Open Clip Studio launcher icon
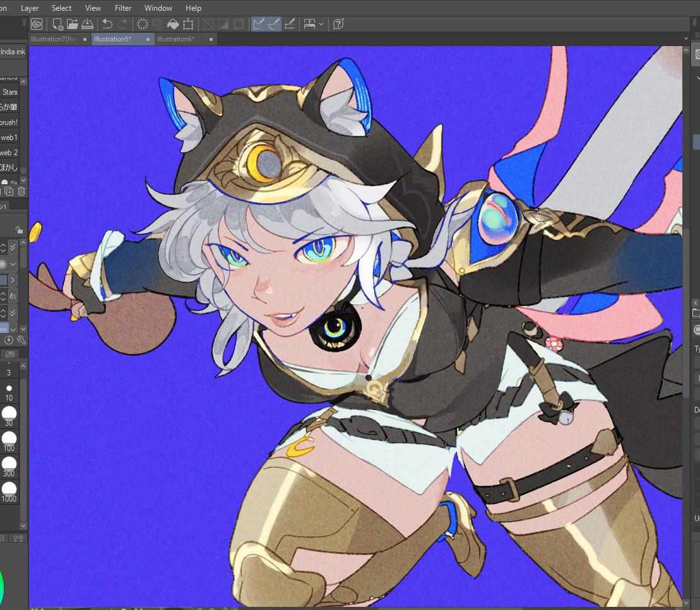 (37, 24)
